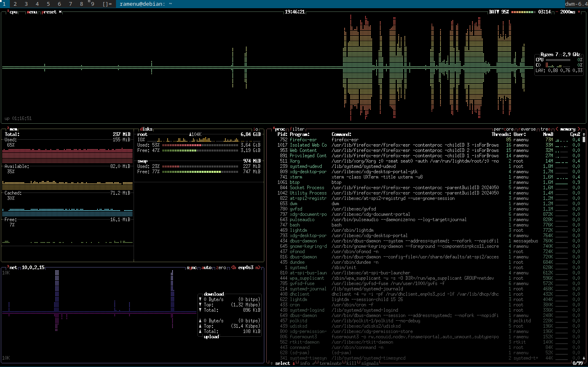Image resolution: width=588 pixels, height=367 pixels.
Task: Click the kill option
Action: point(351,363)
